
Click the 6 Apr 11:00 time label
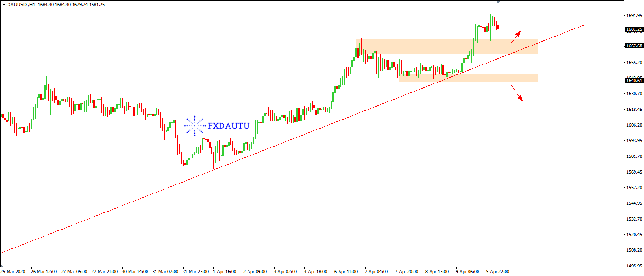click(346, 272)
